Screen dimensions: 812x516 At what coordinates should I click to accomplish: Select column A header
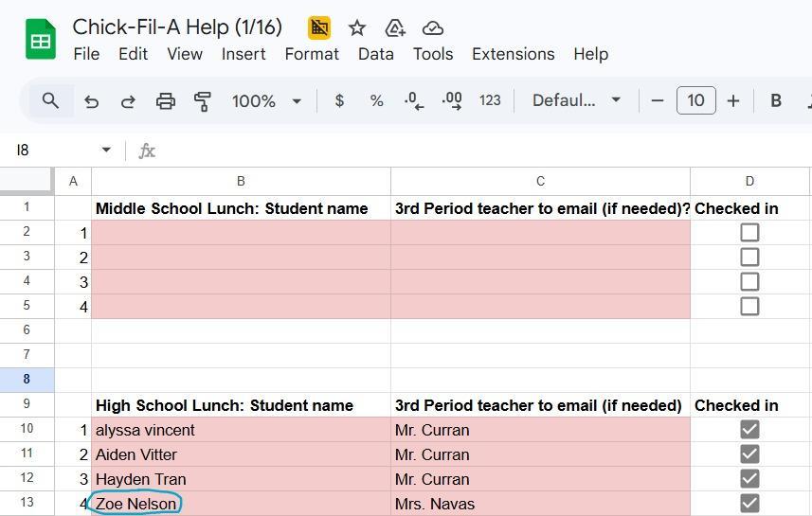click(x=73, y=181)
